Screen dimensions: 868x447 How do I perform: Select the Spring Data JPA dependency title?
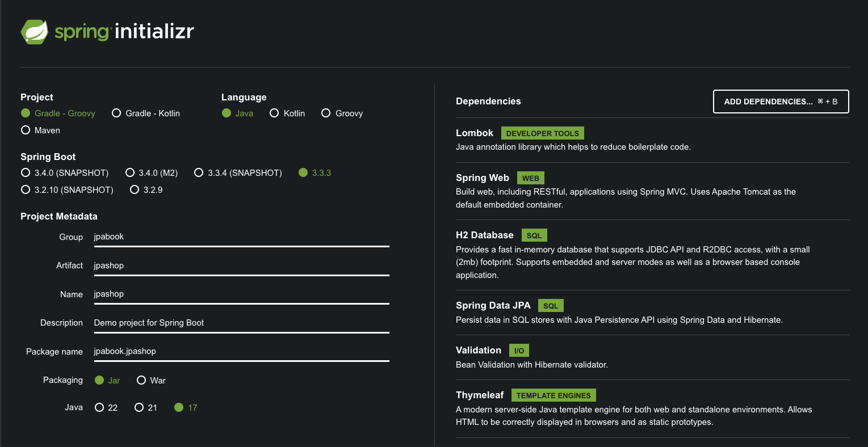coord(493,305)
